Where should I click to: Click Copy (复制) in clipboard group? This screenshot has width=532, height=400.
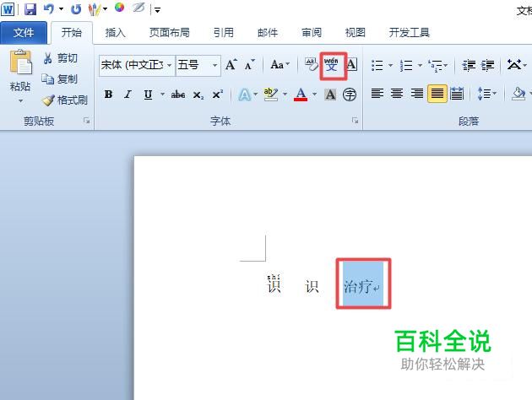coord(59,79)
